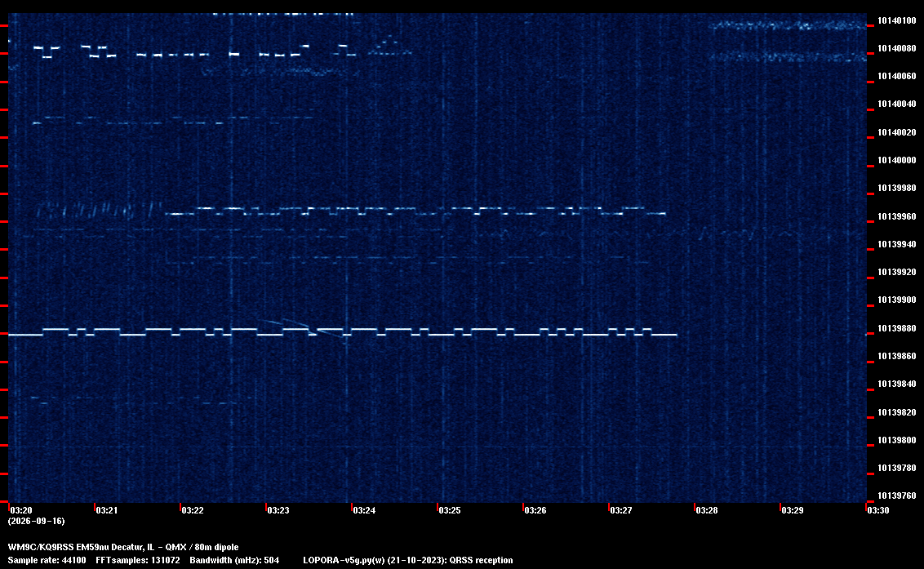Click the 03:23 time axis label
This screenshot has height=569, width=924.
pyautogui.click(x=278, y=510)
